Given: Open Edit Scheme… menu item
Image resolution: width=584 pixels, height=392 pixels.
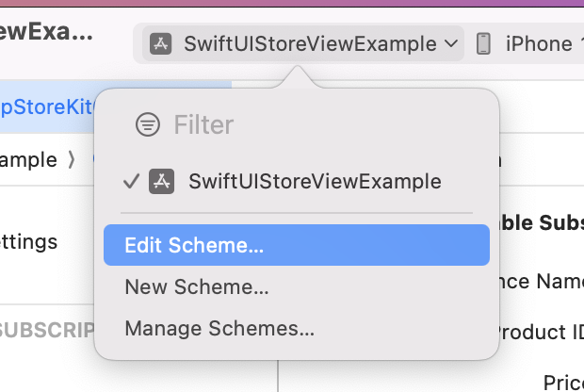Looking at the screenshot, I should tap(297, 245).
